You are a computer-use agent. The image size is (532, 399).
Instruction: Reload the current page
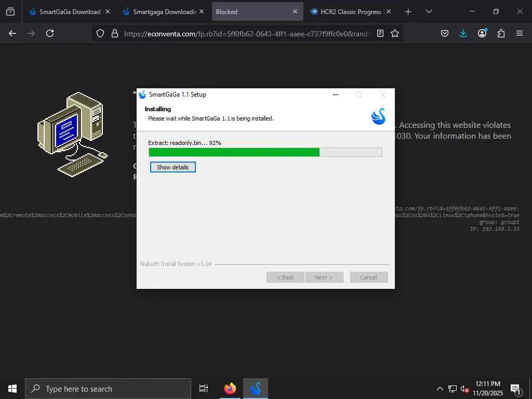(50, 33)
